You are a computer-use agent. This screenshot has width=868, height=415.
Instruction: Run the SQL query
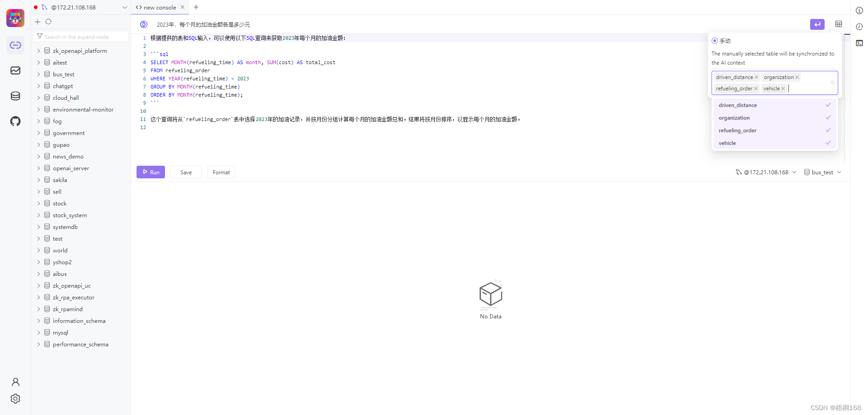click(151, 172)
